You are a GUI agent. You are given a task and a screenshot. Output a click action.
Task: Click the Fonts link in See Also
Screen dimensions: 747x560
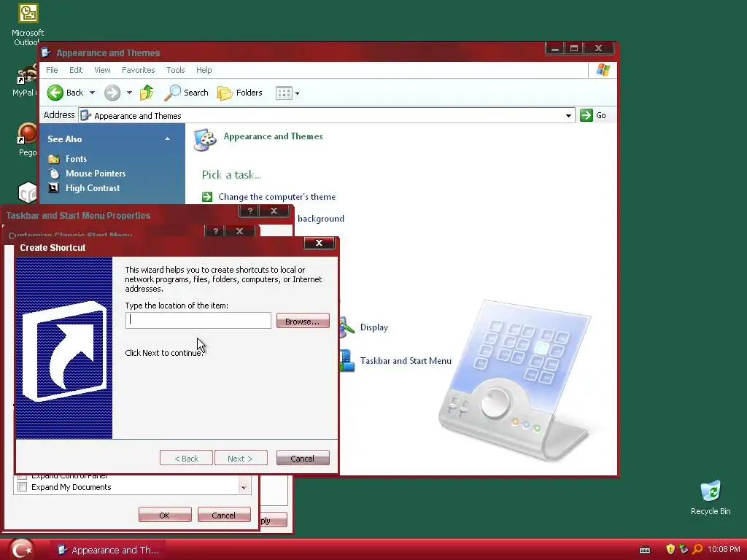[x=76, y=158]
